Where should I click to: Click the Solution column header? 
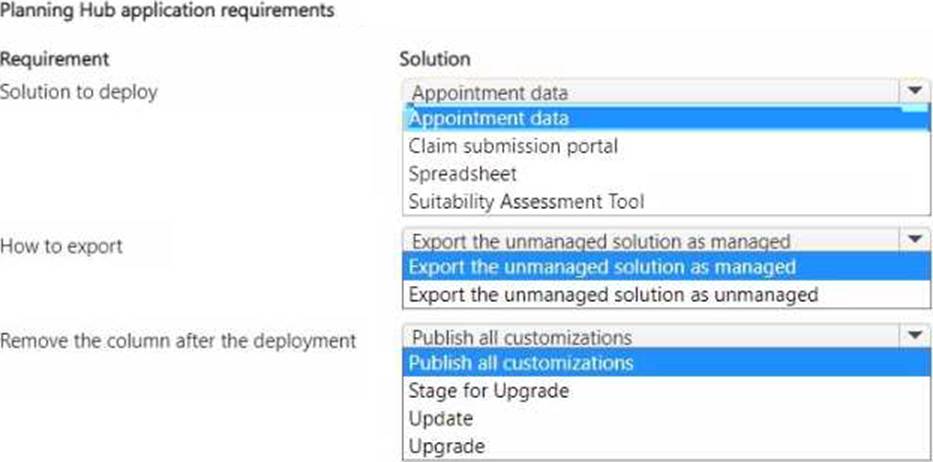(434, 59)
